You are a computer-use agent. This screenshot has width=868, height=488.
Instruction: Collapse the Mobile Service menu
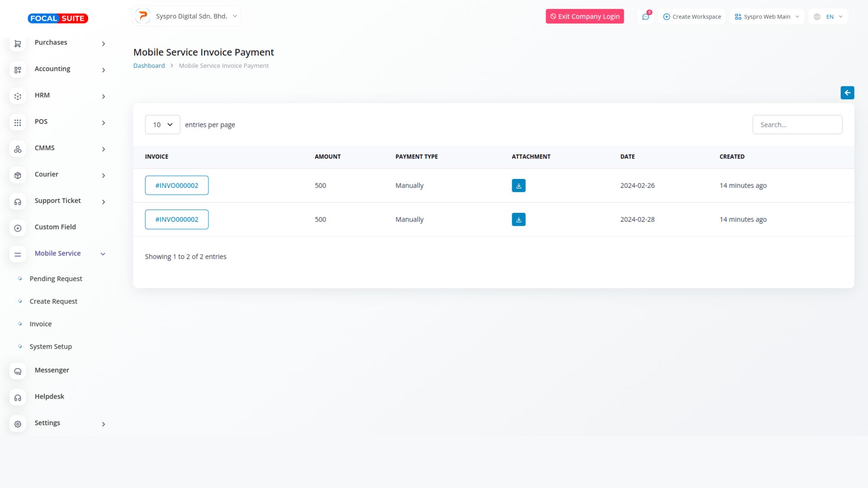point(103,254)
